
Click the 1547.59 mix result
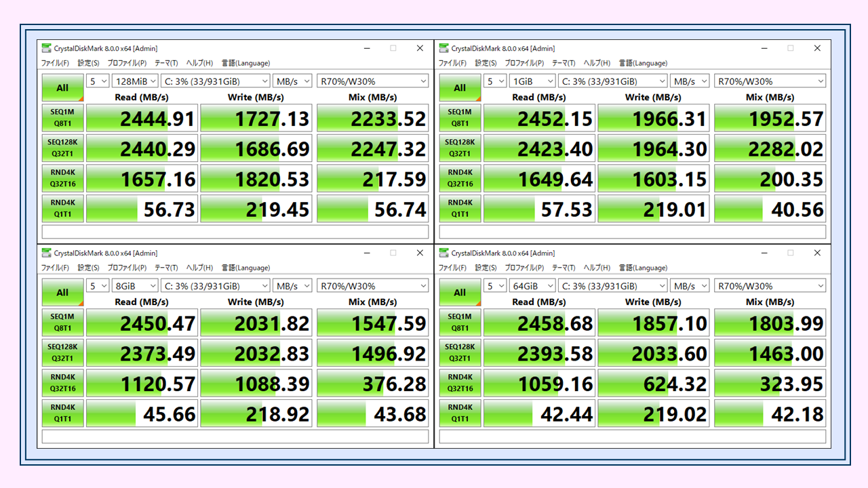point(373,323)
